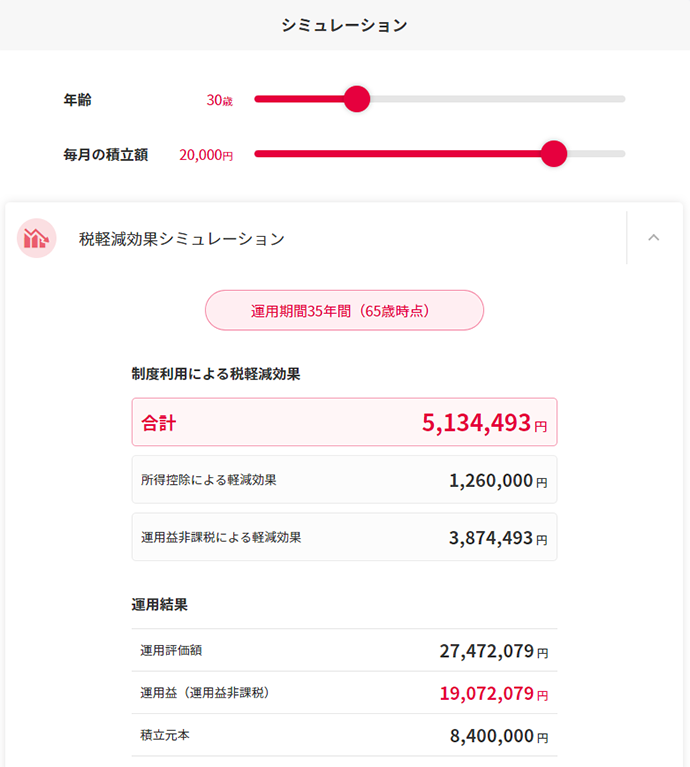Collapse the 税軽減効果シミュレーション section chevron

[654, 238]
